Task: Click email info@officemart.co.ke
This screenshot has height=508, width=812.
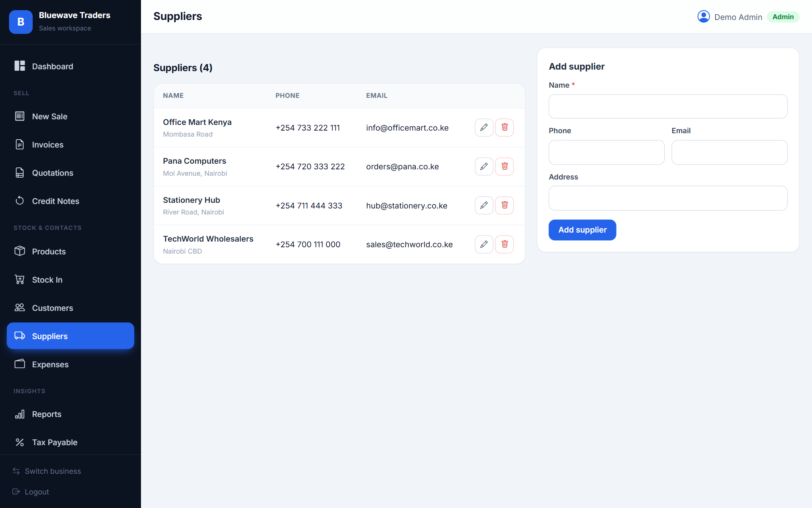Action: 407,128
